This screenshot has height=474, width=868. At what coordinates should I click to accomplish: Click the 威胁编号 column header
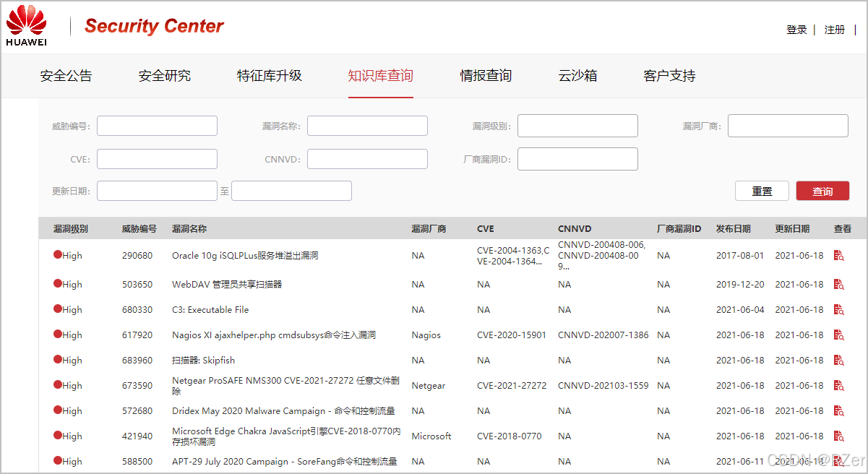coord(139,228)
